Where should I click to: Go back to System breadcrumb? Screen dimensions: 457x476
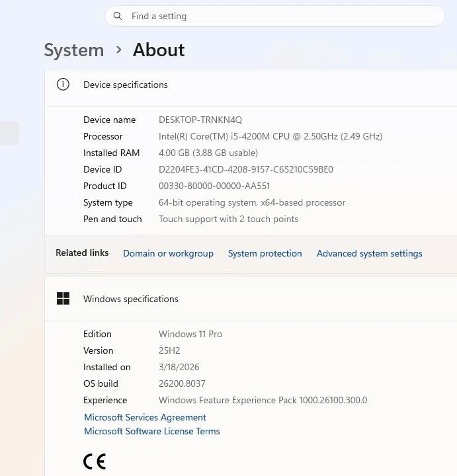pos(74,50)
